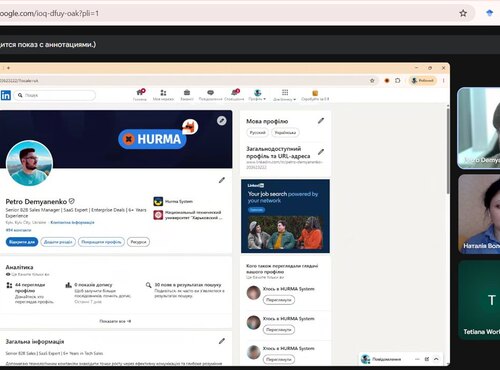The height and width of the screenshot is (370, 500).
Task: Compose new message icon in messaging bar
Action: coord(427,359)
